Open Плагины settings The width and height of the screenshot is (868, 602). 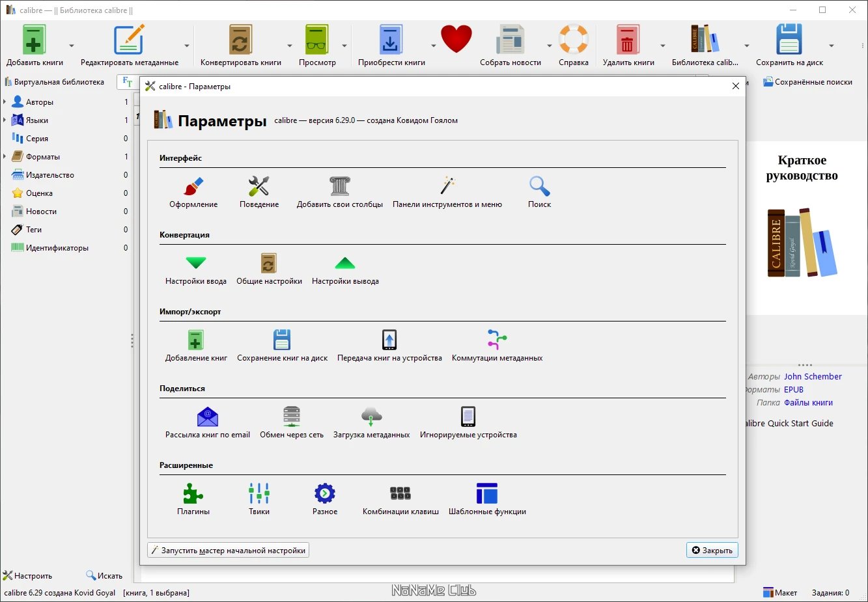tap(193, 500)
